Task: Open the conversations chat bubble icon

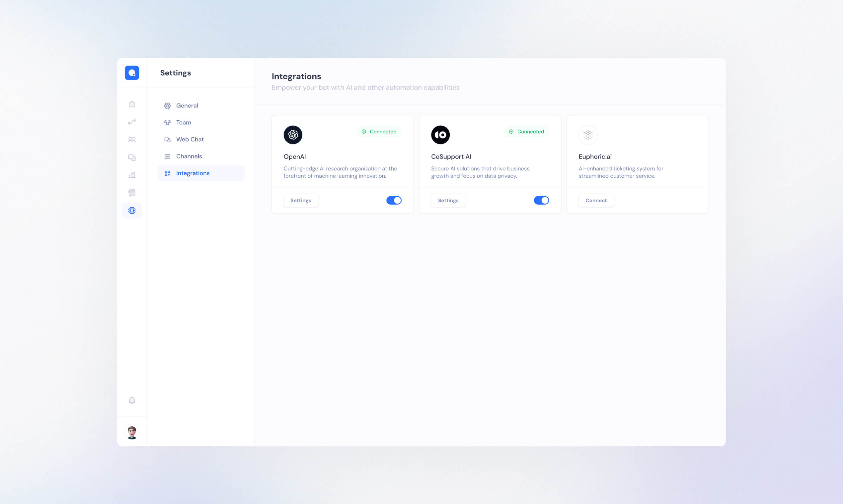Action: (132, 157)
